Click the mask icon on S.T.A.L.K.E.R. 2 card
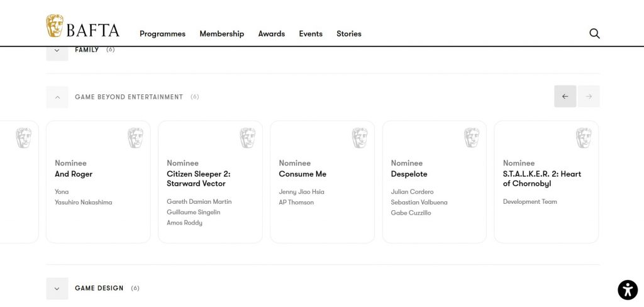 click(x=583, y=138)
